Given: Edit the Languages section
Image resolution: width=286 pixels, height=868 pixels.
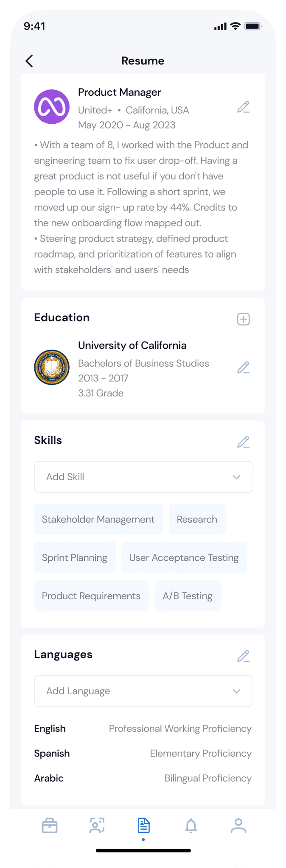Looking at the screenshot, I should [243, 656].
